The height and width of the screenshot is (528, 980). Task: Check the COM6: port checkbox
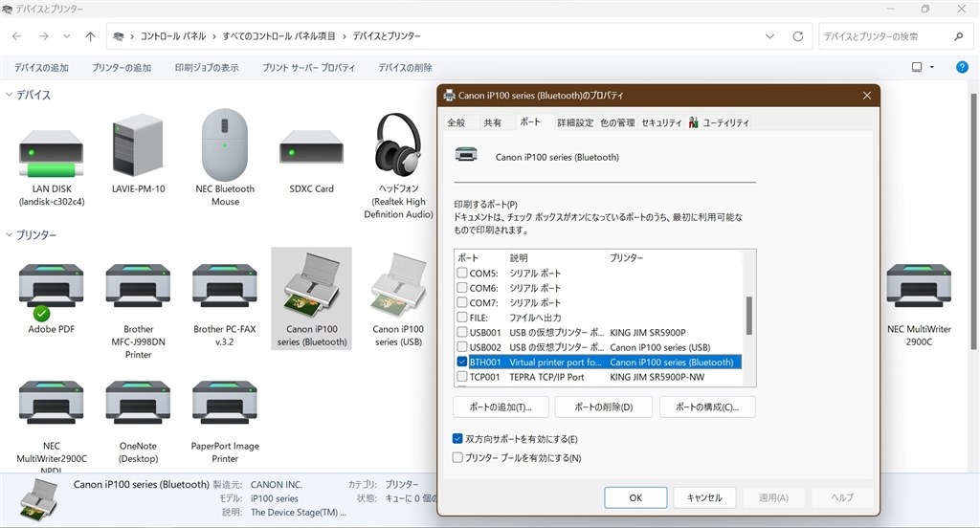(462, 287)
